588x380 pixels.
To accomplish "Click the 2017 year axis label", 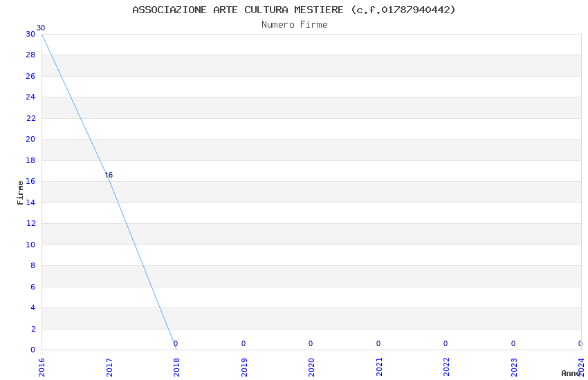I will pyautogui.click(x=109, y=368).
